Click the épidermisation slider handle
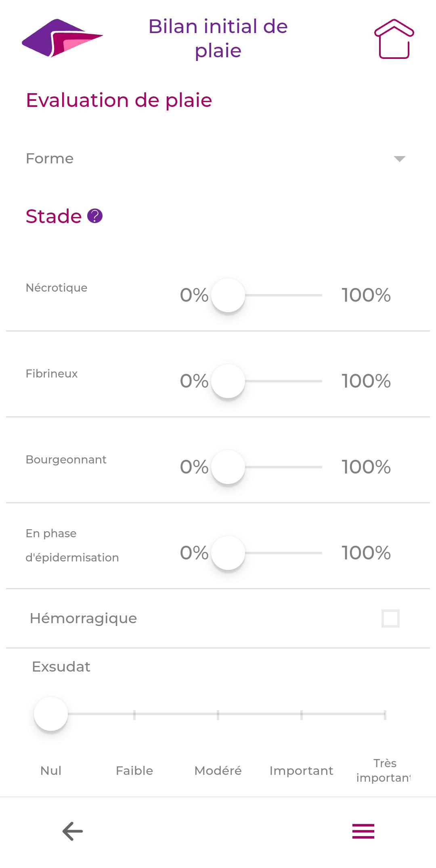The image size is (436, 868). [x=228, y=553]
